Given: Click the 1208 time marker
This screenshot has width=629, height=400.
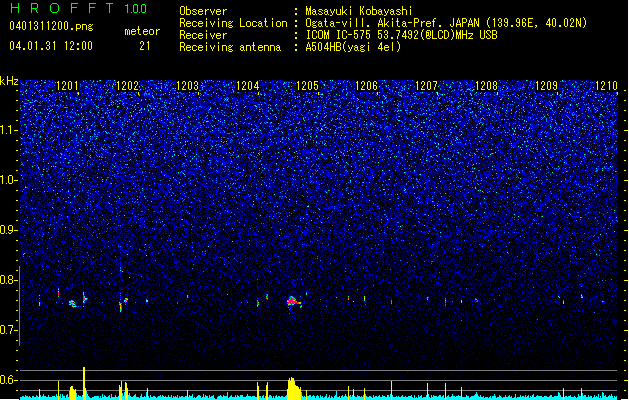Looking at the screenshot, I should click(486, 86).
